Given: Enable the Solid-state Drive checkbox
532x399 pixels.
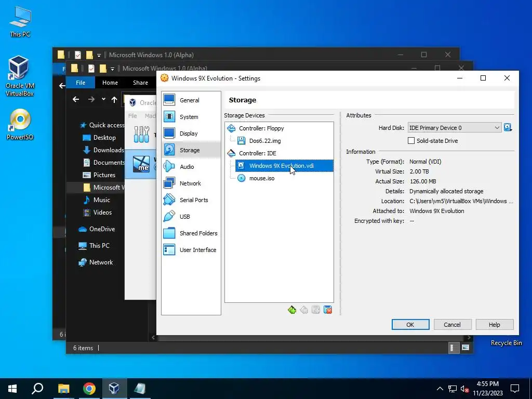Looking at the screenshot, I should (411, 140).
